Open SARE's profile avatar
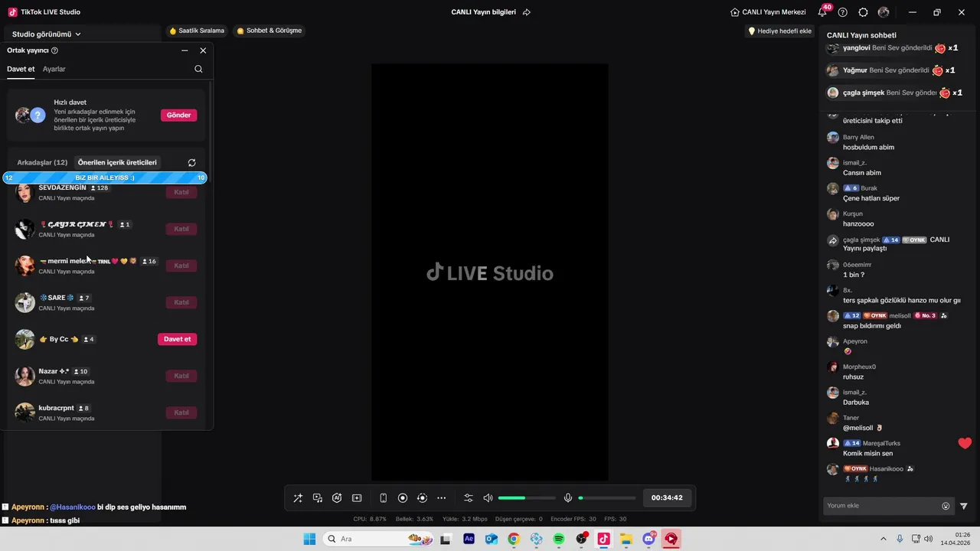Screen dimensions: 980x551 click(25, 302)
